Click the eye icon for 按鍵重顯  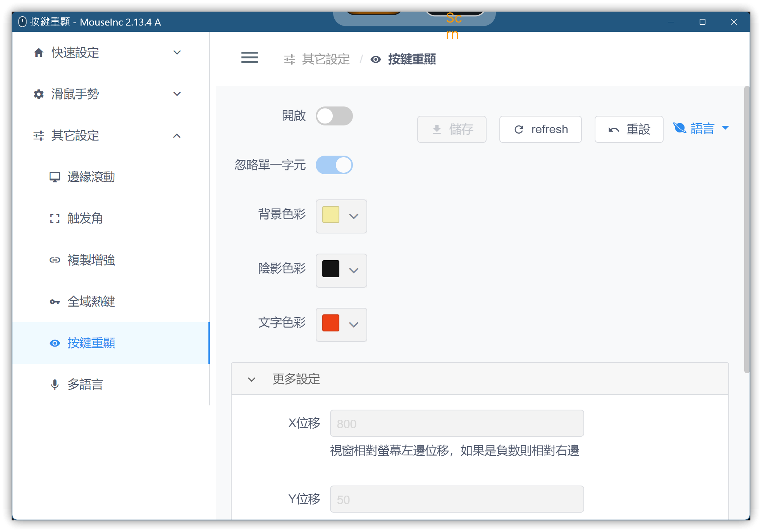coord(55,343)
